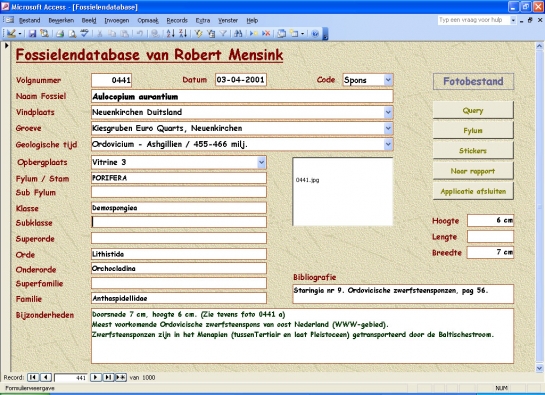Click the Applicatie afsluiten button

(473, 191)
